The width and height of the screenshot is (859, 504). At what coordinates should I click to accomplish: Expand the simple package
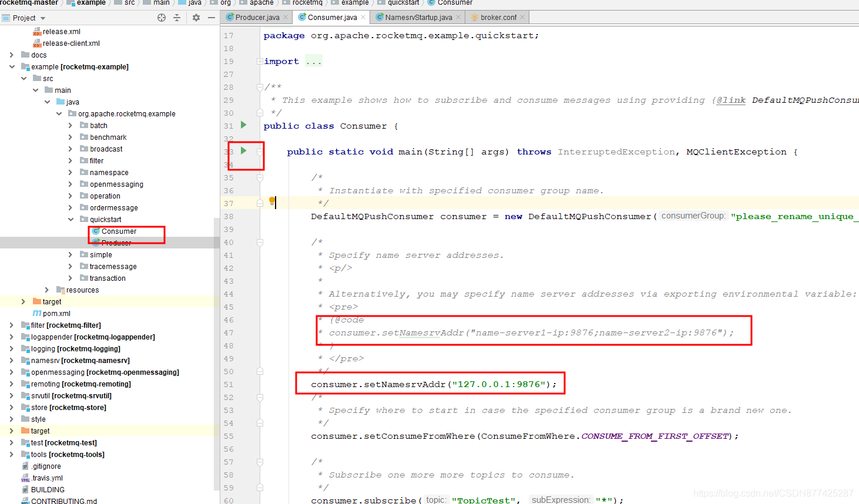point(71,255)
